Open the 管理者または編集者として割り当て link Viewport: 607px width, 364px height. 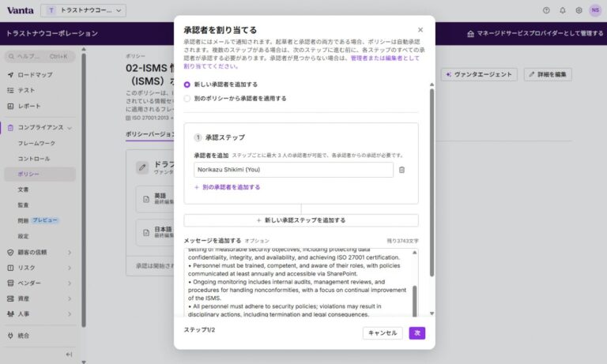pos(385,58)
